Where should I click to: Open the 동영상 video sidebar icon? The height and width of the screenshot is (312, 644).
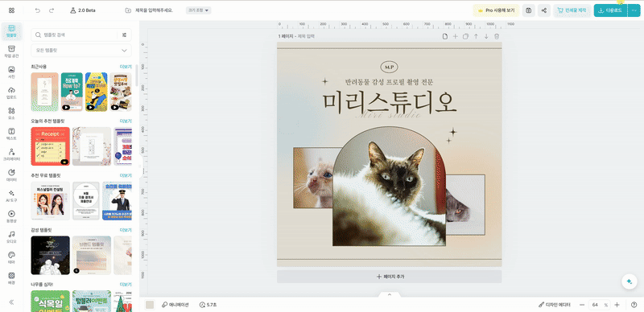(x=11, y=216)
